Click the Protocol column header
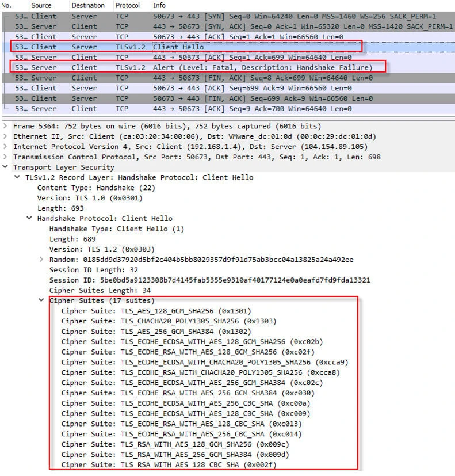The image size is (455, 476). tap(129, 5)
